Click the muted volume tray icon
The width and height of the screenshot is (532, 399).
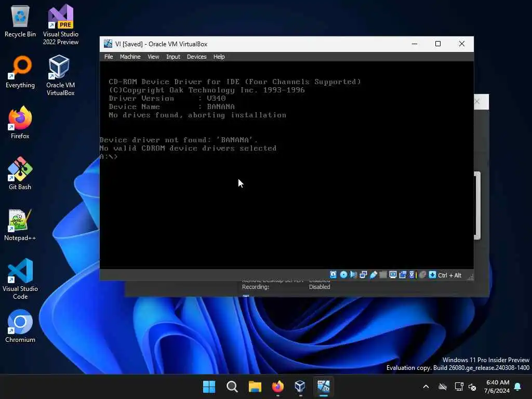pyautogui.click(x=472, y=387)
